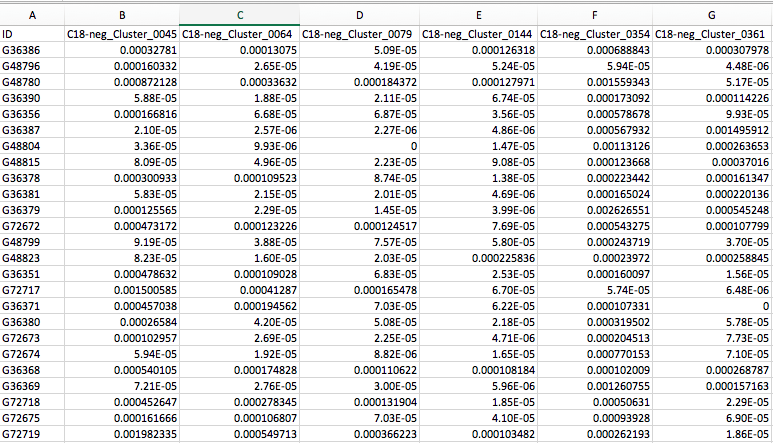The width and height of the screenshot is (773, 443).
Task: Select column B header
Action: pos(122,15)
